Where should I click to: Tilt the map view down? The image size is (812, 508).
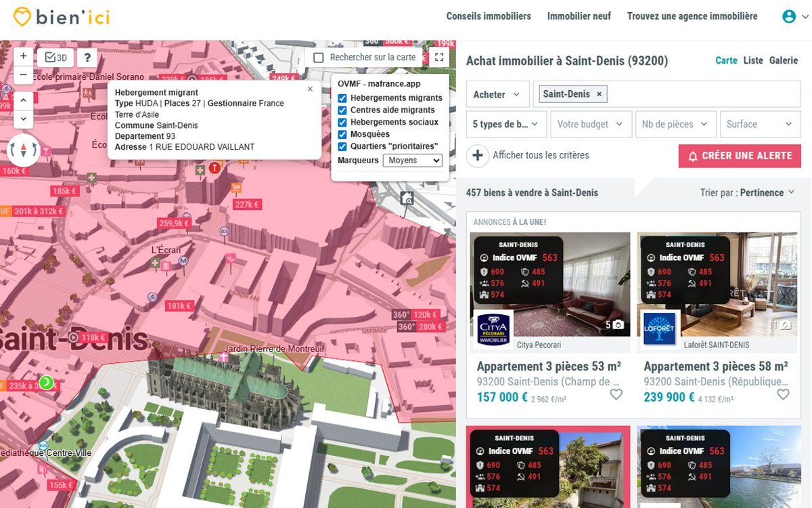23,118
